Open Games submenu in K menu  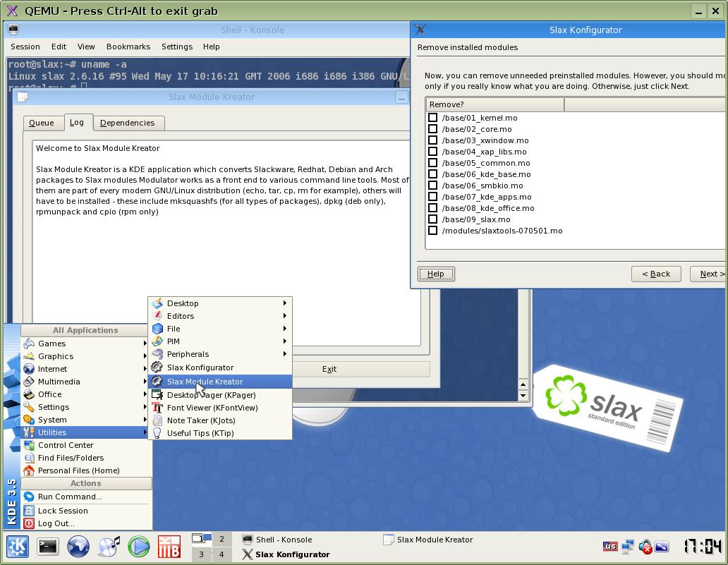(86, 344)
